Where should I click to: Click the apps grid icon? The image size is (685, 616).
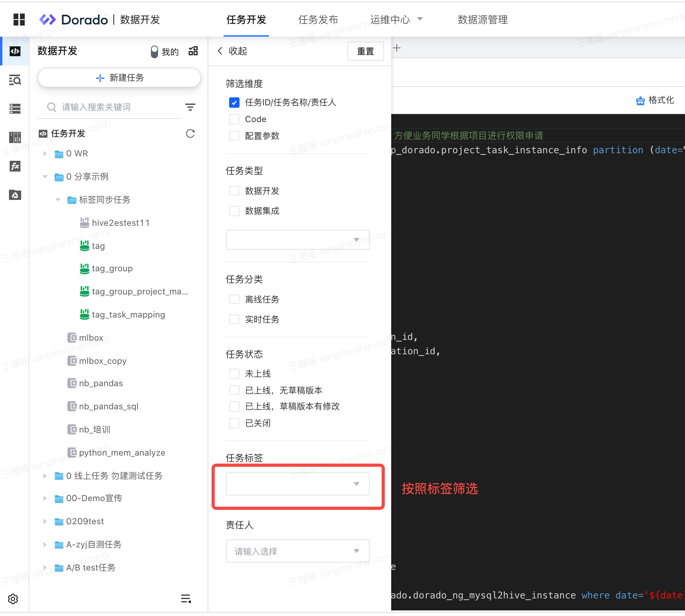click(19, 20)
